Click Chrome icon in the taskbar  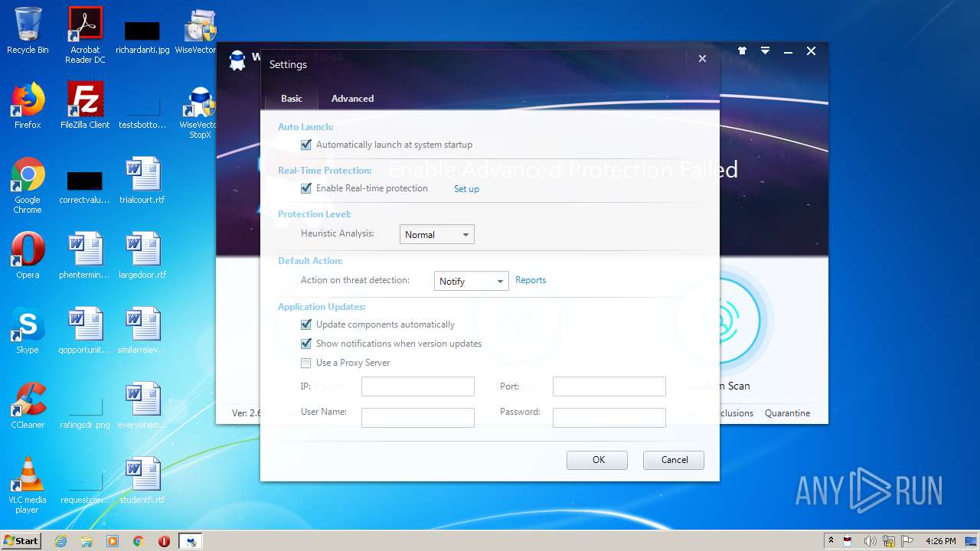click(138, 541)
